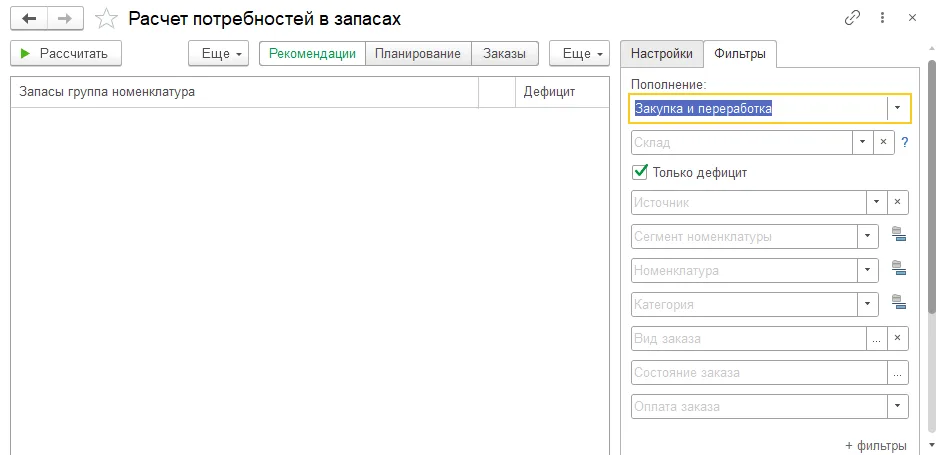936x455 pixels.
Task: Click into the Склад field
Action: click(x=743, y=143)
